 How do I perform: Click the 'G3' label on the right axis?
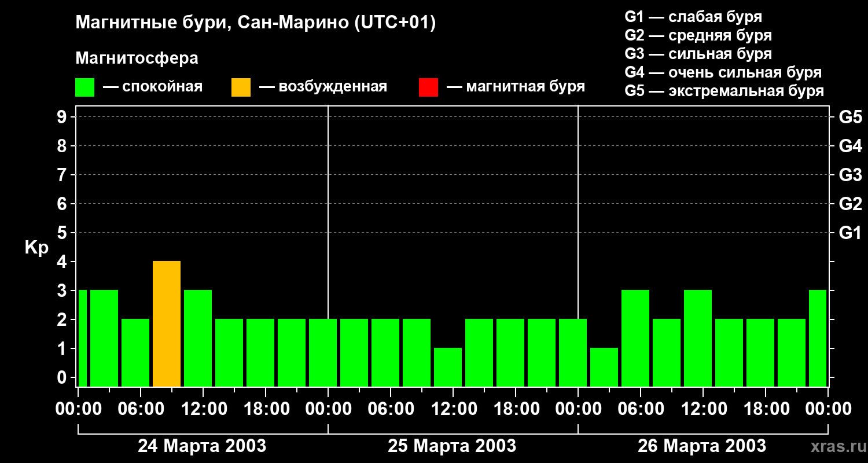click(x=851, y=175)
